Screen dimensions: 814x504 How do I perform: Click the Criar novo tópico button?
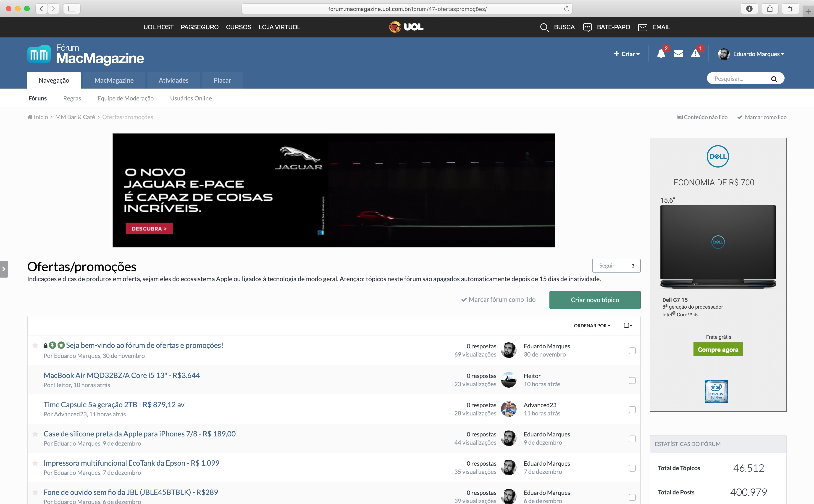point(595,300)
